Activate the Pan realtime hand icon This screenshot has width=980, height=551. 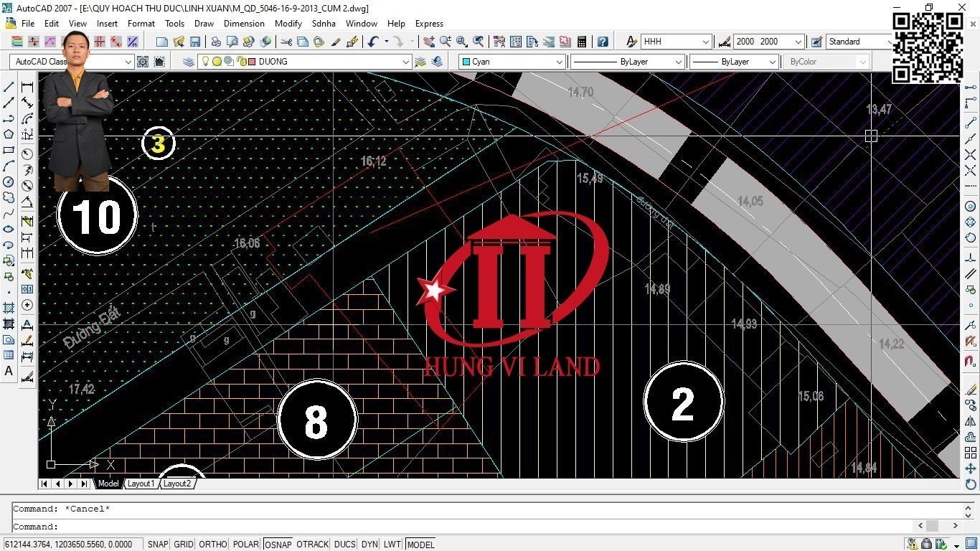coord(429,42)
